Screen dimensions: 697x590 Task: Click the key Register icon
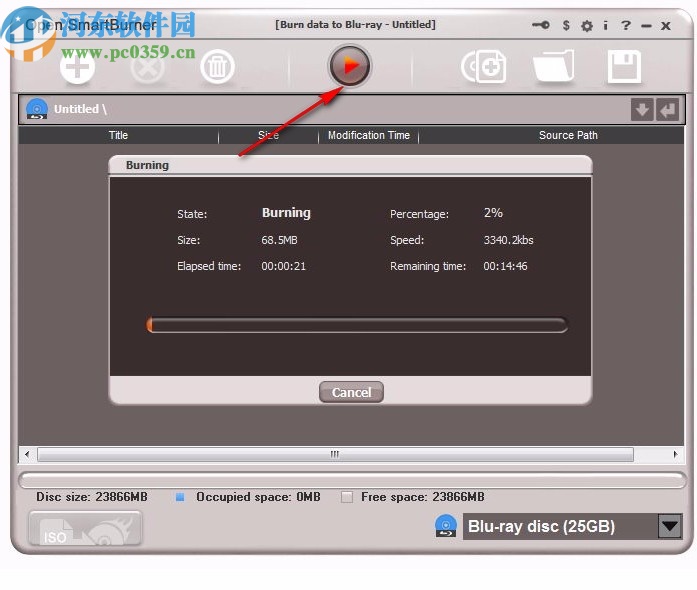tap(541, 25)
